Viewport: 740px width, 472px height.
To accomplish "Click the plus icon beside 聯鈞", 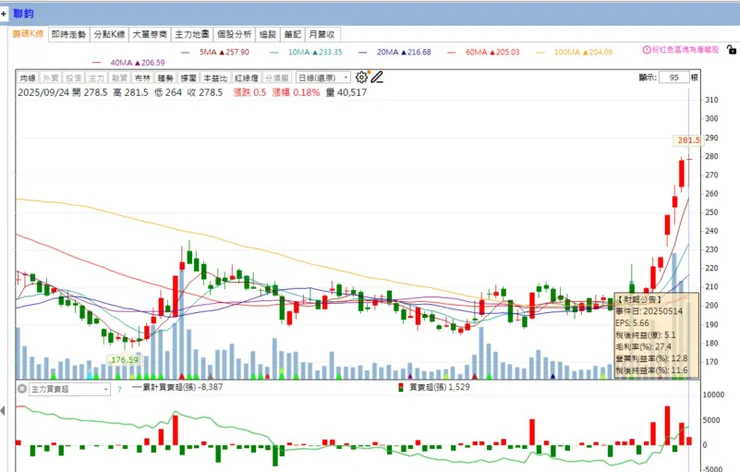I will 4,14.
